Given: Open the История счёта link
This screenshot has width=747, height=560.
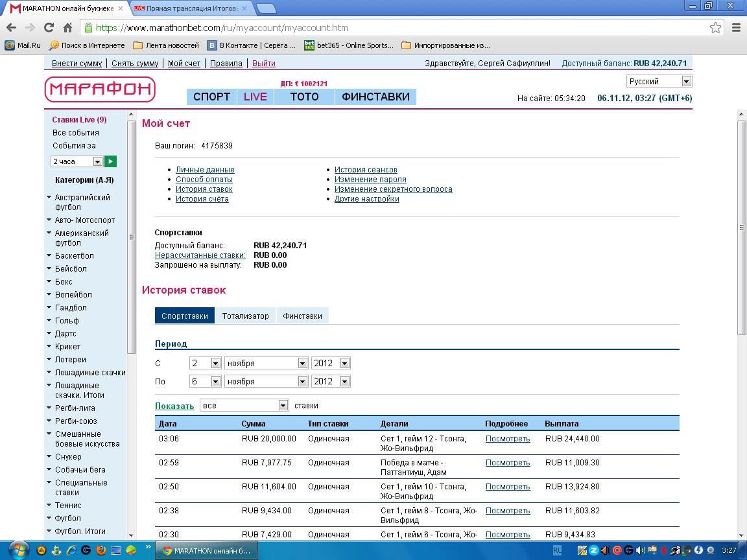Looking at the screenshot, I should (x=202, y=199).
